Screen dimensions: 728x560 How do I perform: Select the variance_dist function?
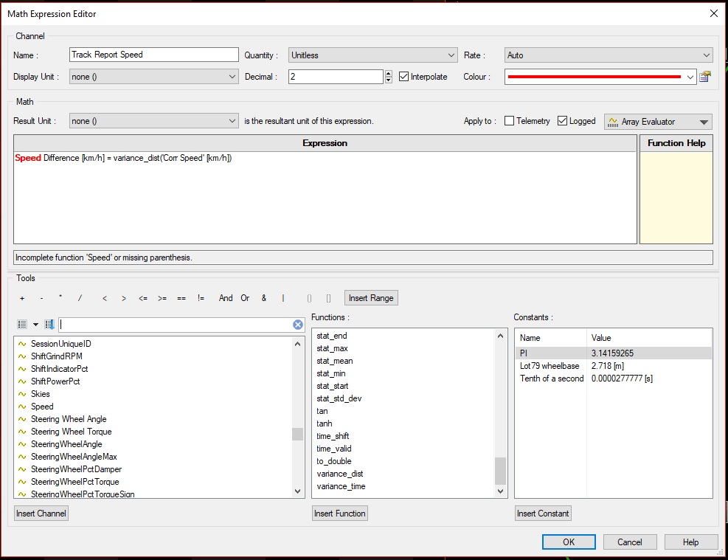(340, 474)
